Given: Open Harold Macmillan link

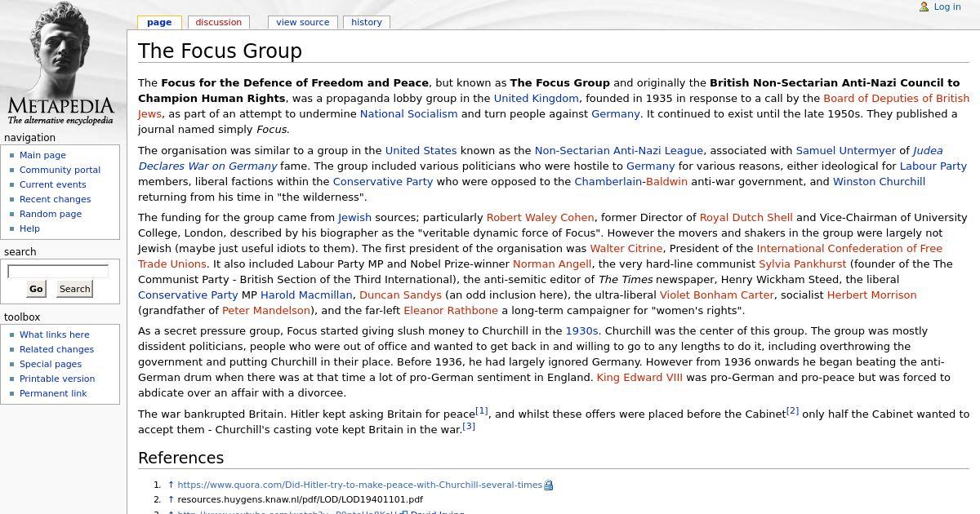Looking at the screenshot, I should click(x=306, y=295).
